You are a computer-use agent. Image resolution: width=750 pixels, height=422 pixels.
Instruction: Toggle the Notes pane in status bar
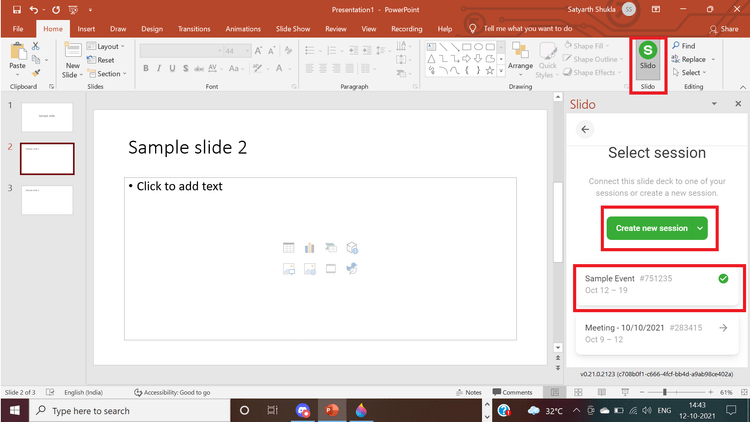coord(468,392)
